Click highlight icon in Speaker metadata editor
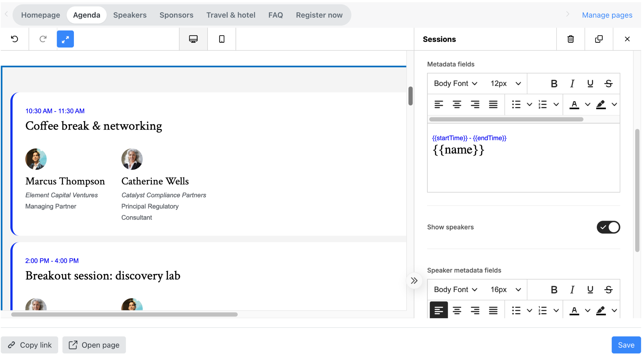The image size is (644, 360). (x=601, y=311)
